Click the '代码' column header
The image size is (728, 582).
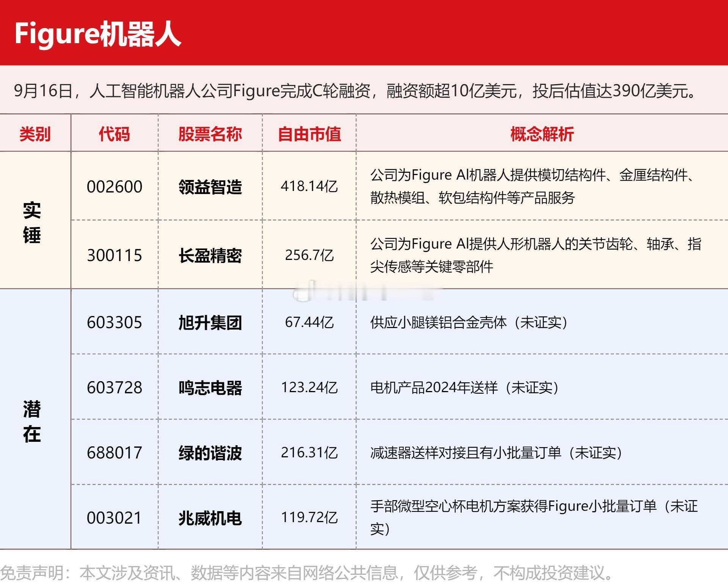tap(115, 134)
